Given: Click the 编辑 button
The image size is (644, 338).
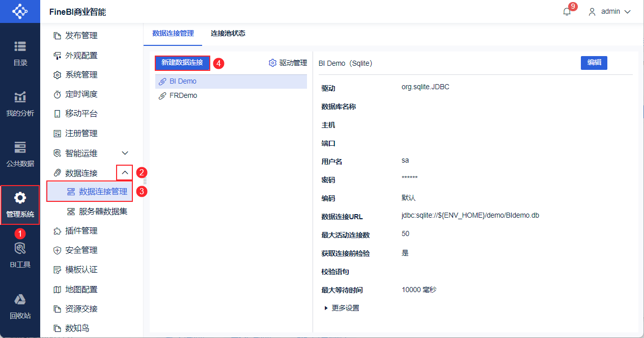Looking at the screenshot, I should point(594,63).
